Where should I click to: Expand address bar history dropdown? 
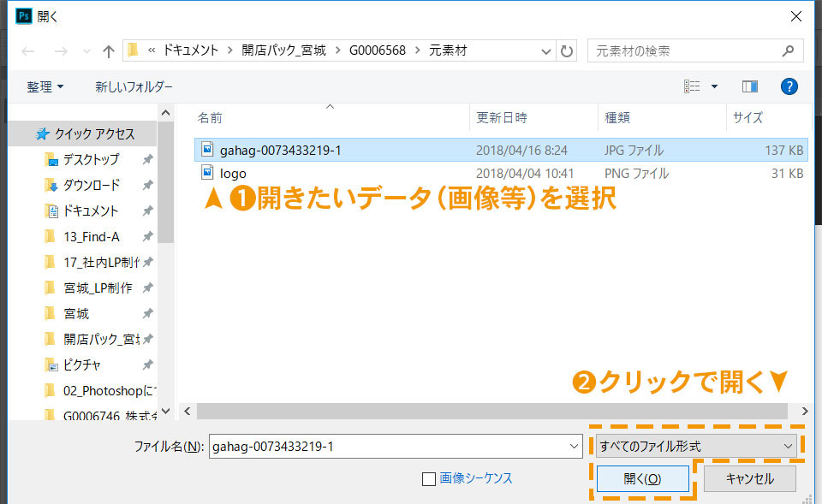click(545, 51)
